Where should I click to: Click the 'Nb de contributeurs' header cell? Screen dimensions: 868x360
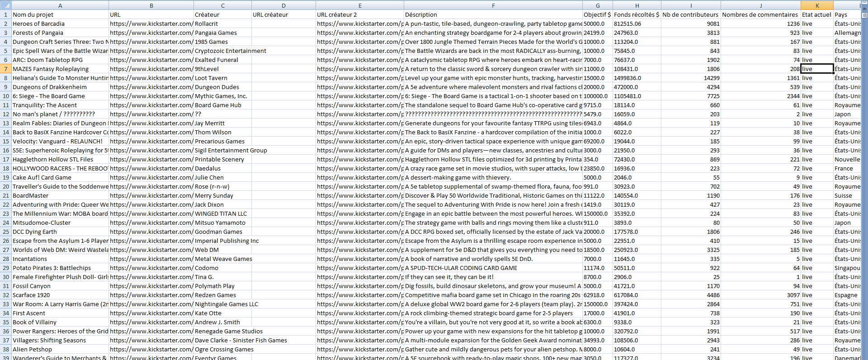[691, 14]
